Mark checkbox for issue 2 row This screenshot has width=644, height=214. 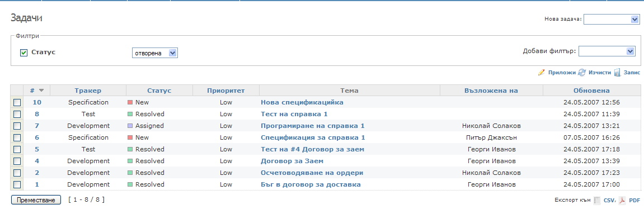click(17, 173)
